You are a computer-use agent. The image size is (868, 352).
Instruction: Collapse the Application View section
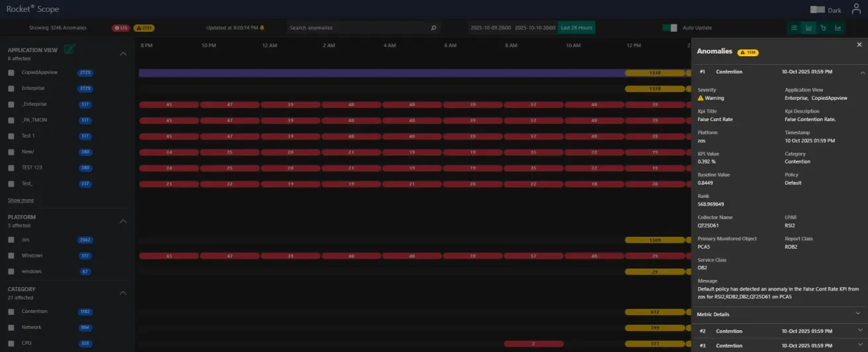coord(122,54)
